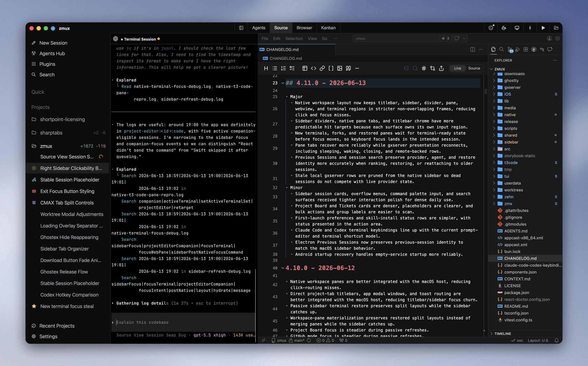
Task: Switch to the Browser tab
Action: (304, 28)
